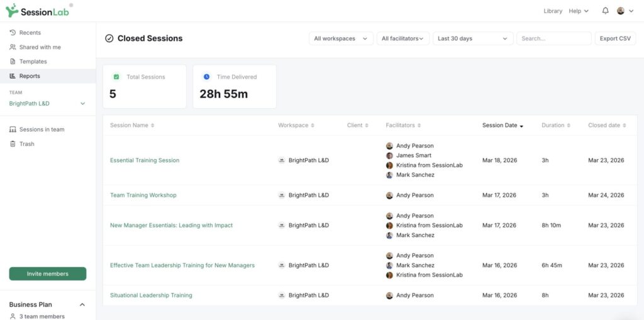Click the SessionLab logo
Screen dimensions: 644x320
point(37,11)
